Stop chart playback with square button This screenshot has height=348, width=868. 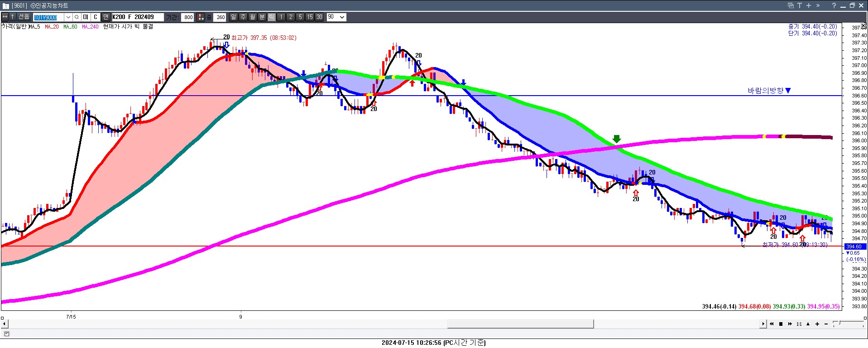[781, 324]
